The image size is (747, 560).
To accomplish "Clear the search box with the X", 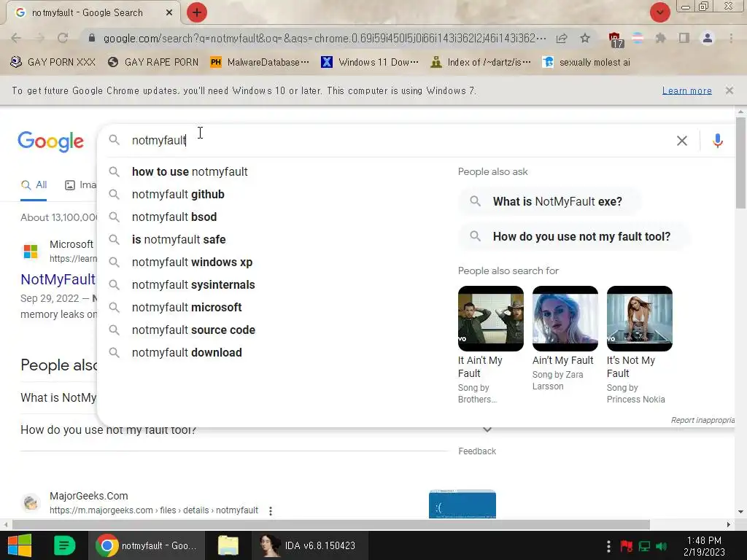I will tap(682, 141).
